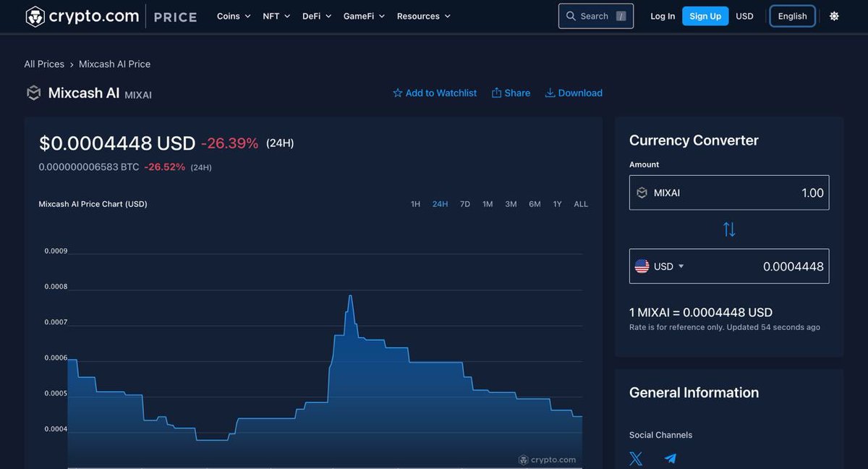Viewport: 868px width, 469px height.
Task: Click the MIXAI amount input 1.00
Action: point(729,193)
